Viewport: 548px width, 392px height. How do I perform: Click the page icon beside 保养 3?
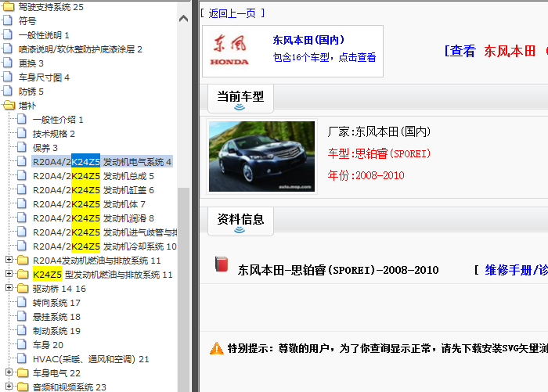click(22, 147)
